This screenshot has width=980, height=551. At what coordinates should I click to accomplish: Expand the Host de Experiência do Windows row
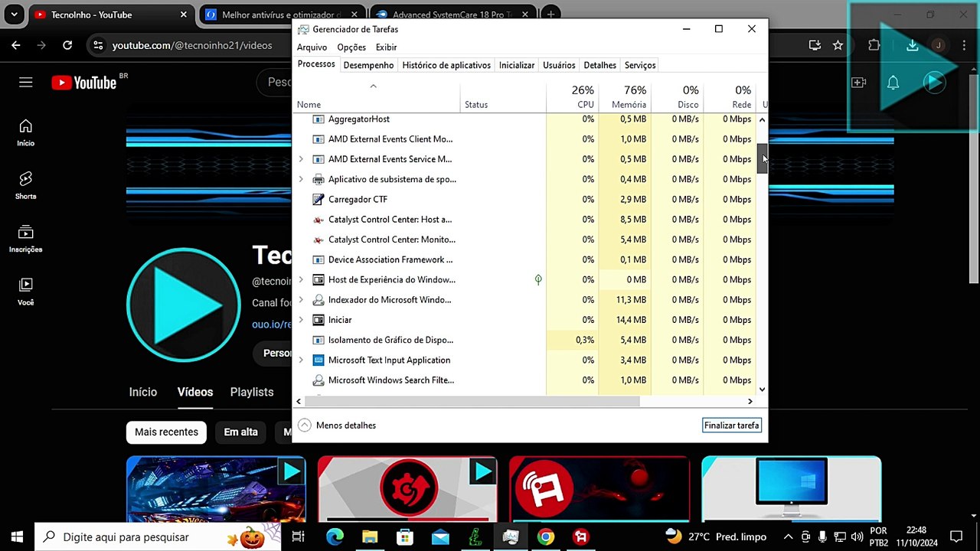301,279
